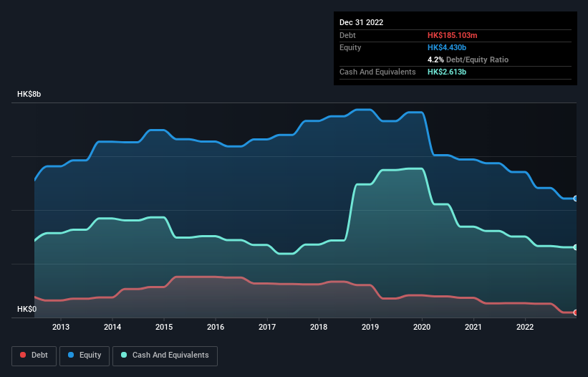
Task: Click the HK$0 y-axis label
Action: (x=27, y=309)
